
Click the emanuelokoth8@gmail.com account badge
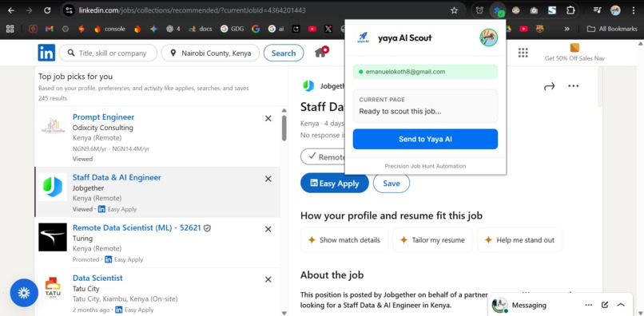point(425,72)
